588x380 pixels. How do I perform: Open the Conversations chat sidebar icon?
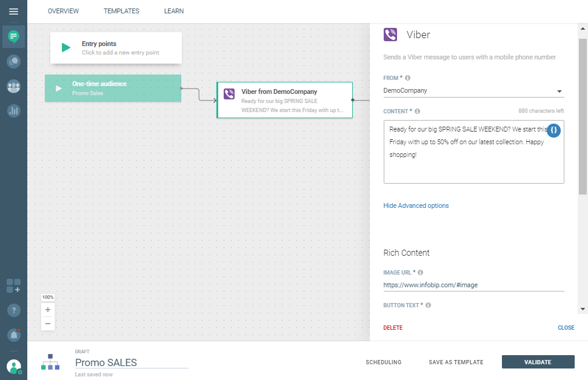[x=13, y=61]
